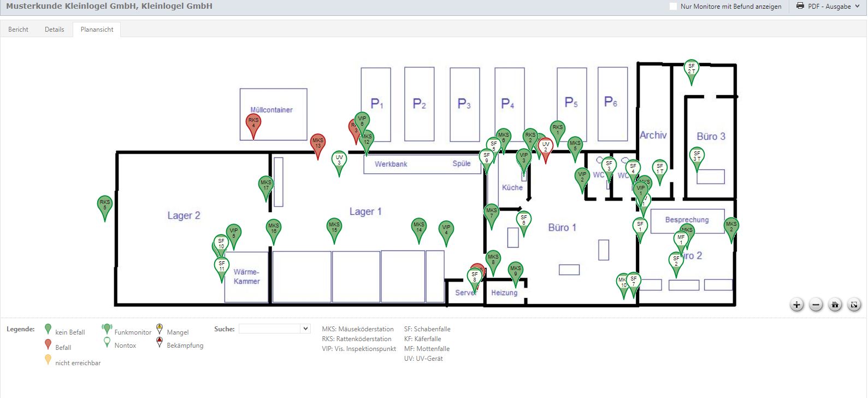This screenshot has height=398, width=868.
Task: Select the red MKS 13 marker
Action: click(318, 143)
